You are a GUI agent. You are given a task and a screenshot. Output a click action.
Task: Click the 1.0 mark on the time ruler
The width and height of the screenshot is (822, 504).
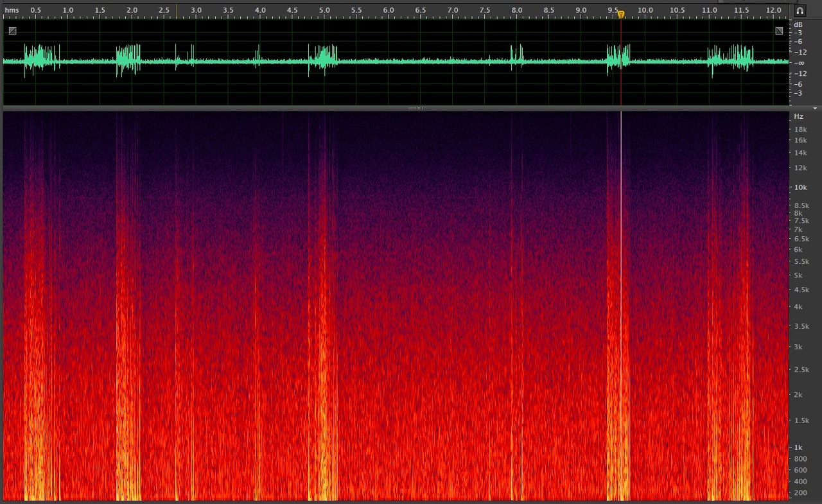pos(68,11)
